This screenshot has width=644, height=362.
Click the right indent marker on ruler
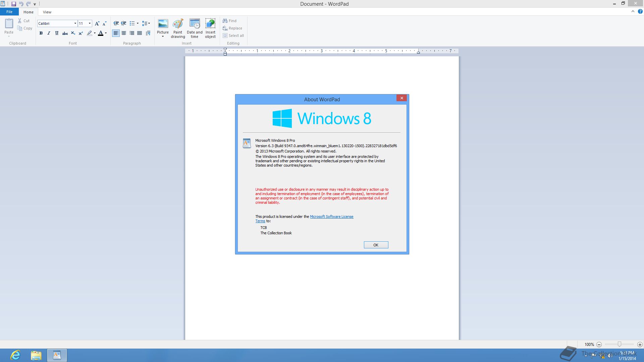(418, 52)
